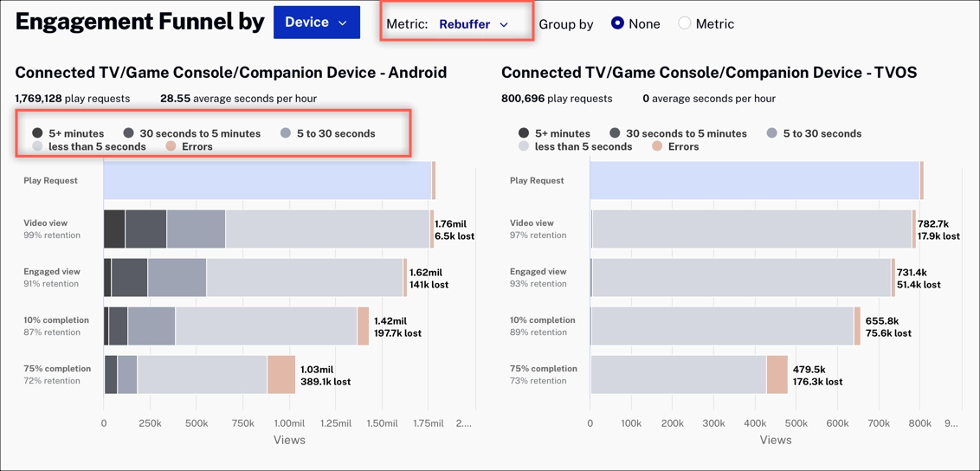
Task: Select the None group-by radio button
Action: tap(617, 23)
